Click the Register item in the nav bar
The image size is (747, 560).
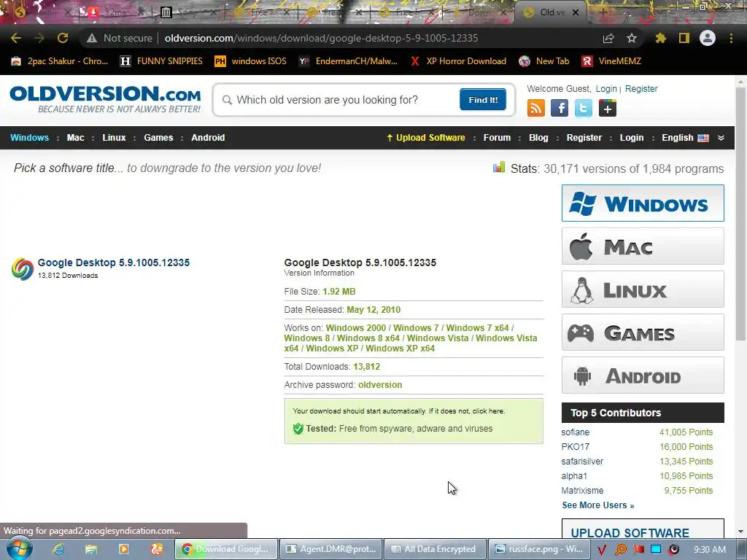tap(584, 138)
